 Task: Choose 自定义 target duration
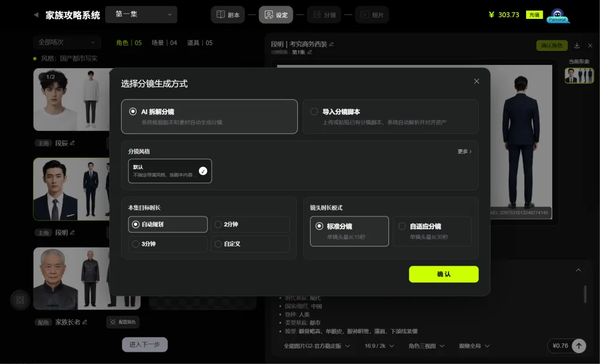250,244
